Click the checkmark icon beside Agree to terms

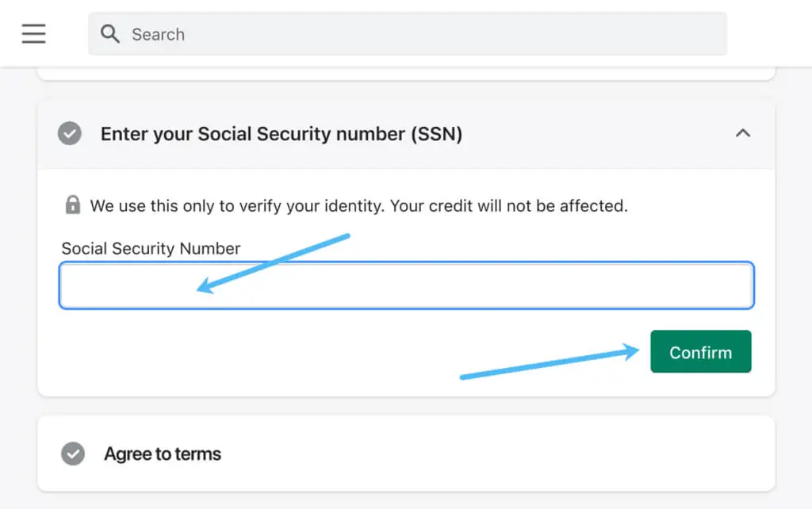[x=73, y=454]
